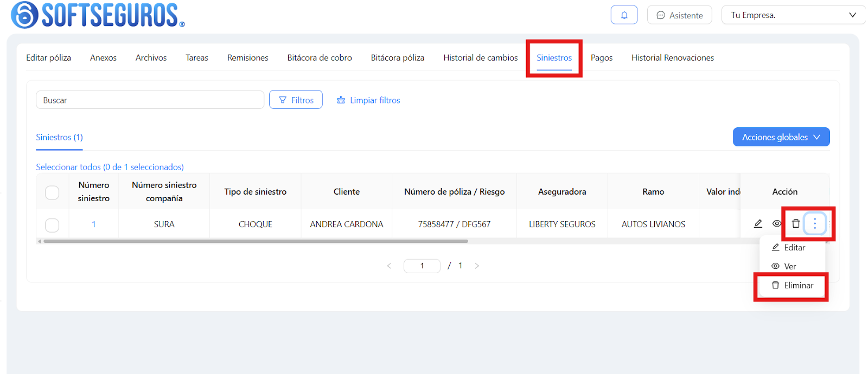This screenshot has width=868, height=374.
Task: Click the eye view icon in Acción column
Action: (x=777, y=223)
